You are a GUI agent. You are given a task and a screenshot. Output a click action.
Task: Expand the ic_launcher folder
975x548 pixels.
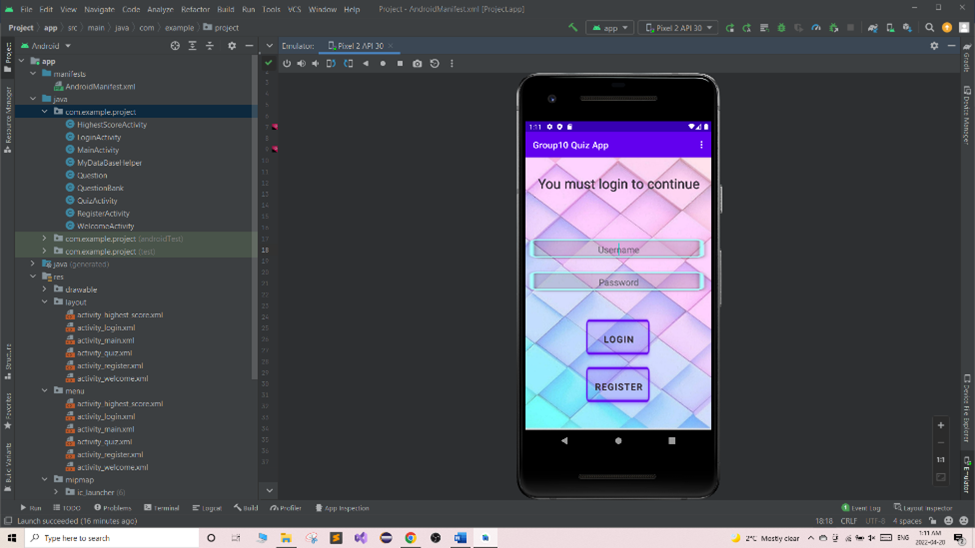(x=56, y=492)
